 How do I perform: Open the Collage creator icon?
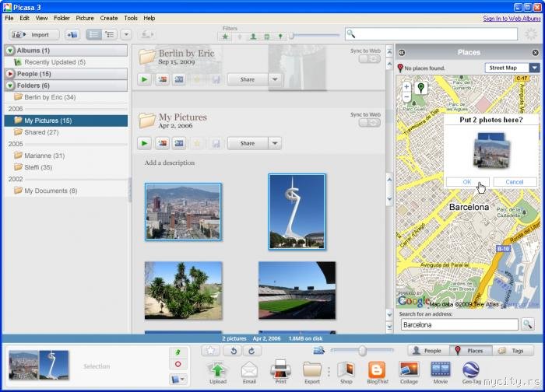click(x=409, y=369)
